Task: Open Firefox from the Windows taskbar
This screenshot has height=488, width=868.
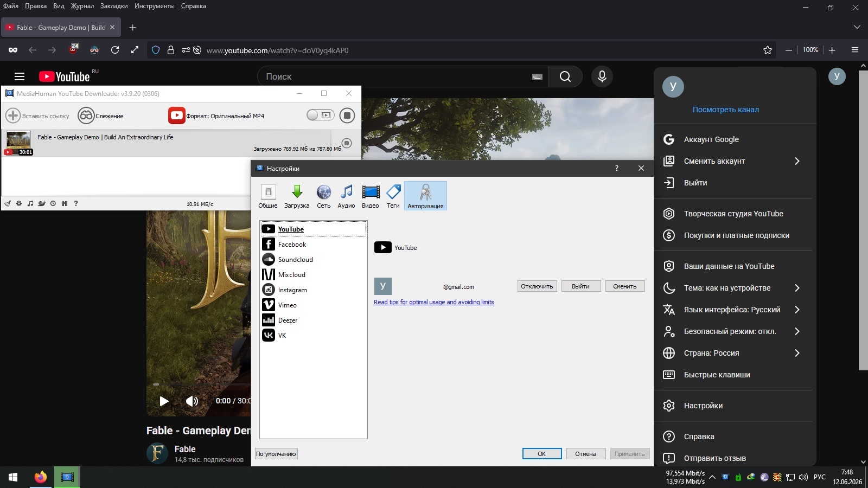Action: 40,477
